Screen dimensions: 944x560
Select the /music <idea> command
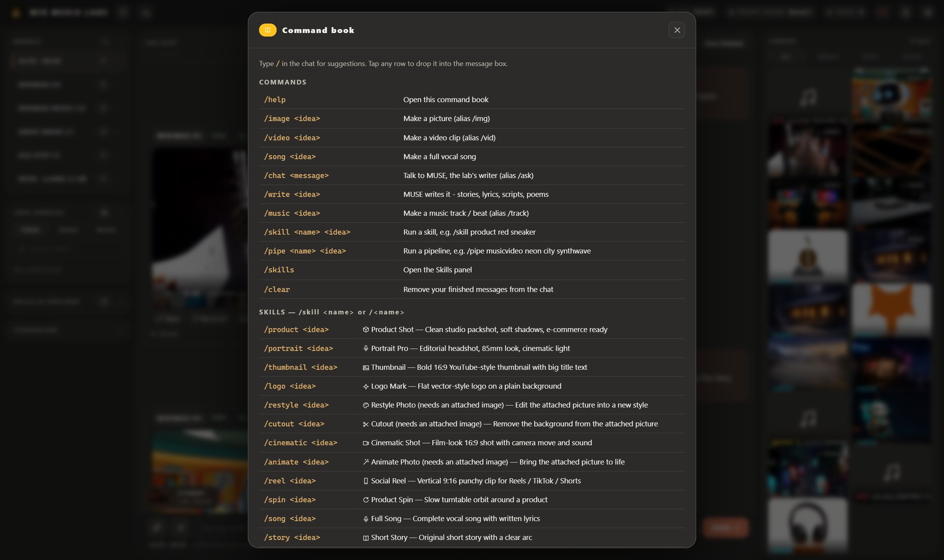(x=472, y=213)
